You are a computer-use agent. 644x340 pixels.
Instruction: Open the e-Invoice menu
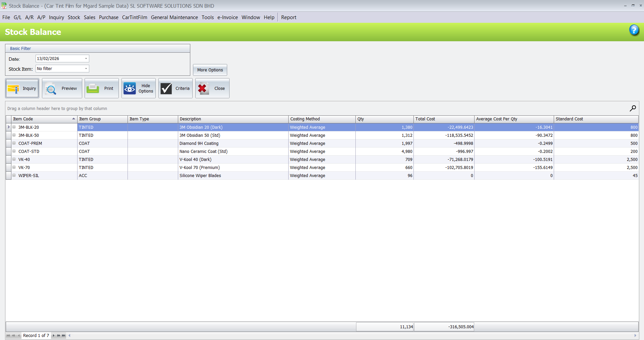pyautogui.click(x=227, y=17)
